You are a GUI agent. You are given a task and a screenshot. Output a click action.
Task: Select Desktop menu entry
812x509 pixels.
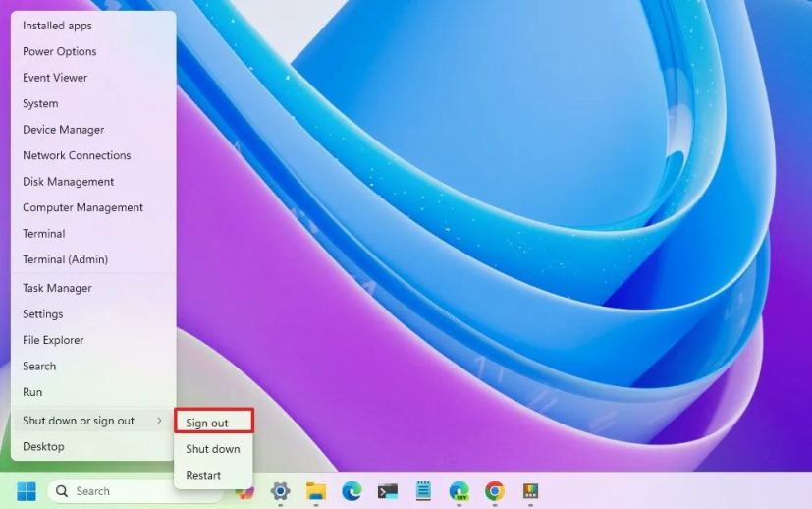93,446
